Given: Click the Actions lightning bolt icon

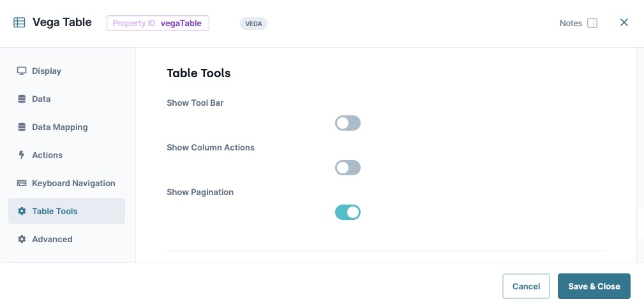Looking at the screenshot, I should [x=22, y=155].
